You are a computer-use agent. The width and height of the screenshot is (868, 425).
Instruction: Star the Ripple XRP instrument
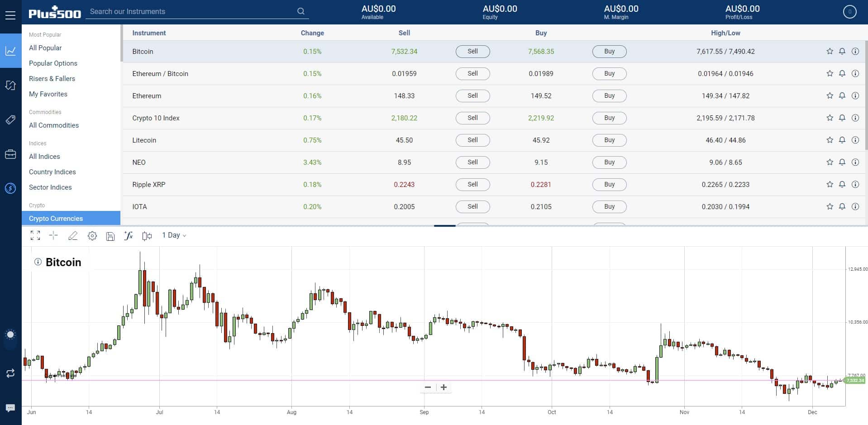click(830, 184)
